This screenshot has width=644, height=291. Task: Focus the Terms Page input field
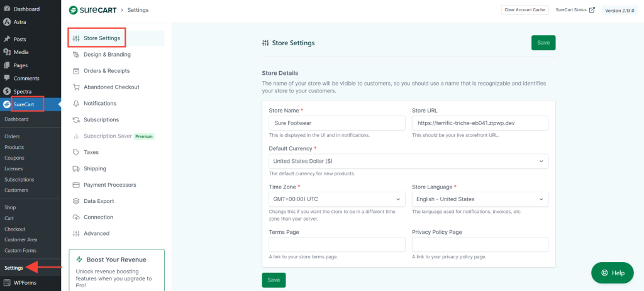point(336,244)
